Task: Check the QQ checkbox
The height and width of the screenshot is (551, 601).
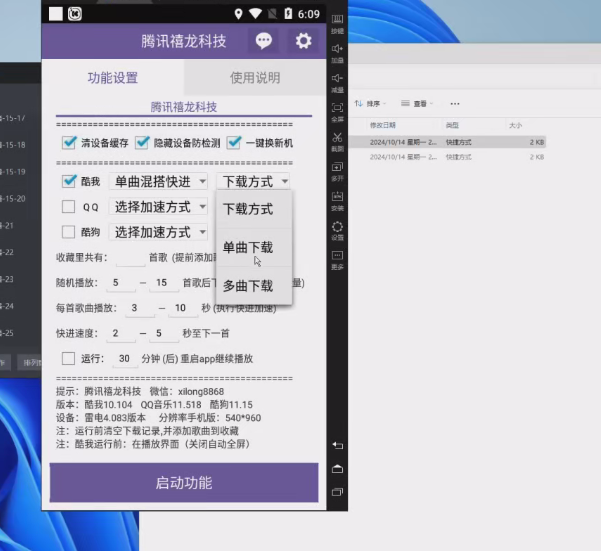Action: [x=68, y=207]
